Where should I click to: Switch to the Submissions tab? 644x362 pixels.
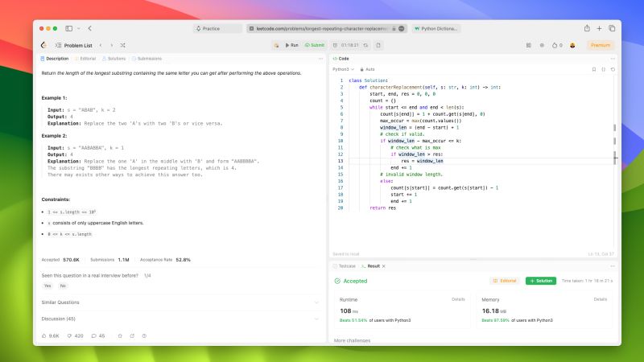click(x=147, y=59)
